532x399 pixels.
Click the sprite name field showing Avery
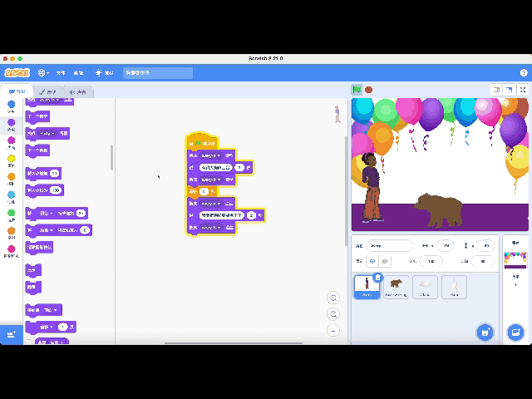point(390,246)
